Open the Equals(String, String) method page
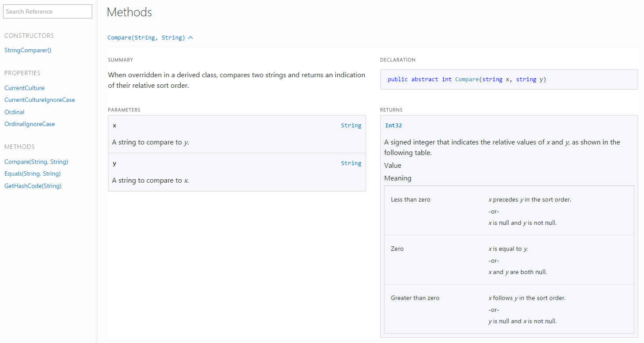Viewport: 644px width, 343px height. coord(32,173)
